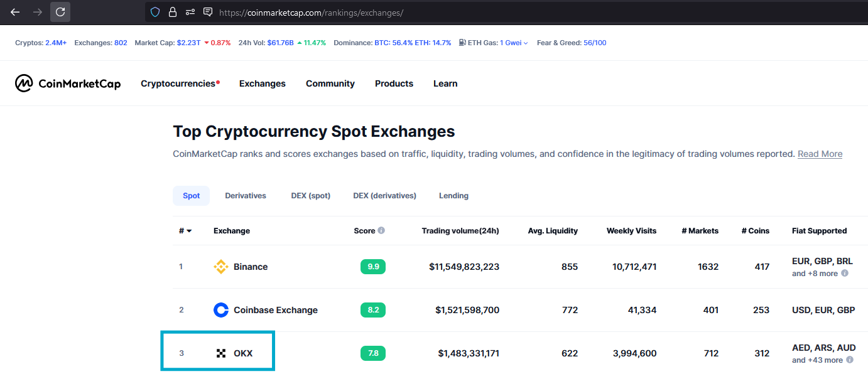Click Coinbase's 8.2 score badge
Image resolution: width=868 pixels, height=374 pixels.
[x=373, y=310]
